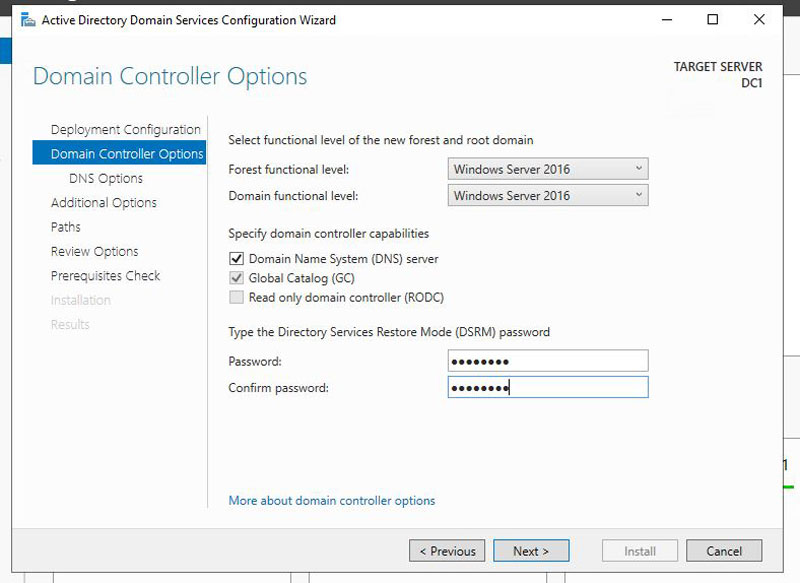
Task: Cancel the configuration wizard
Action: pyautogui.click(x=724, y=551)
